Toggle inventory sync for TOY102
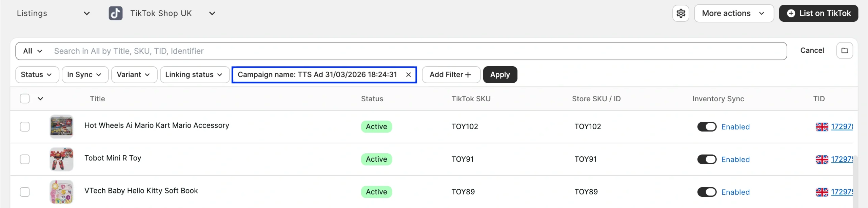868x208 pixels. (x=707, y=127)
